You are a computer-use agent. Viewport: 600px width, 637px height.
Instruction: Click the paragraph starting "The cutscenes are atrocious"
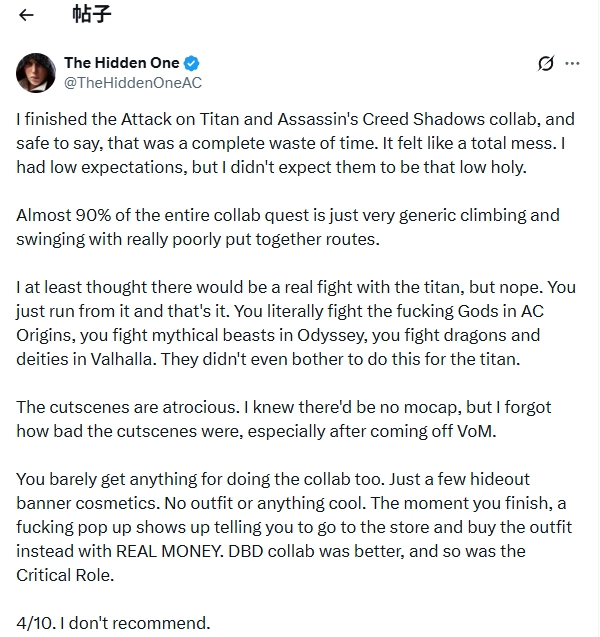pyautogui.click(x=284, y=419)
